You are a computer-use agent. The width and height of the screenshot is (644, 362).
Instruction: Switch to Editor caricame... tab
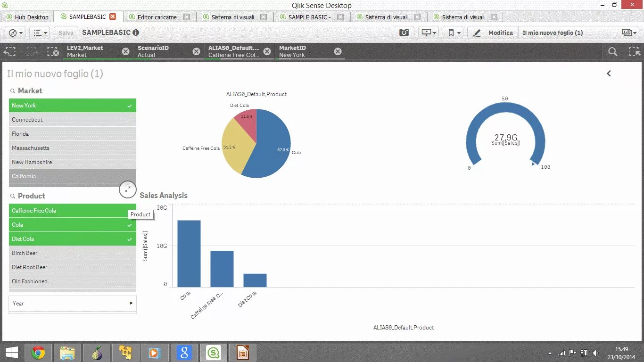(x=159, y=17)
